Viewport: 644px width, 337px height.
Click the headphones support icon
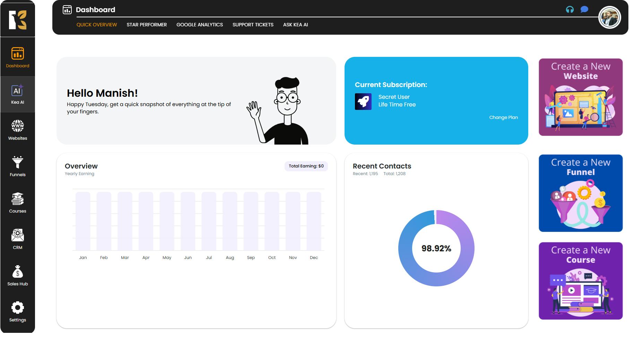point(569,10)
